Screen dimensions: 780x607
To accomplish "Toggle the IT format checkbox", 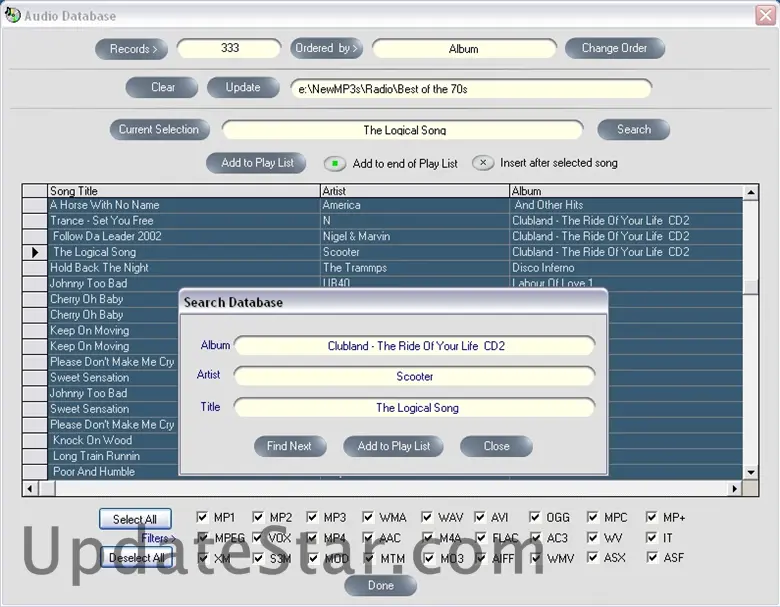I will pos(651,537).
